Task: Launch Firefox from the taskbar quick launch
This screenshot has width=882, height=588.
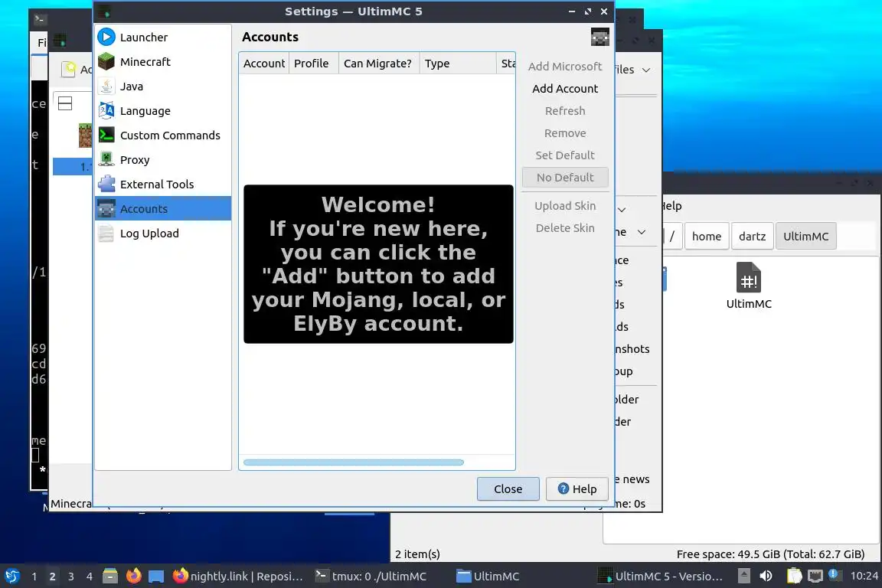Action: point(133,577)
